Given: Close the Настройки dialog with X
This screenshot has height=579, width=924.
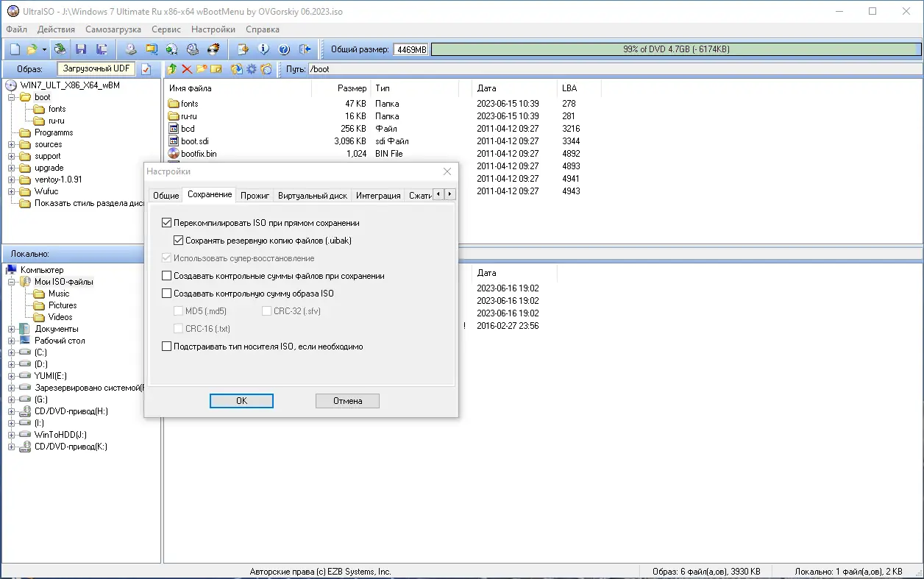Looking at the screenshot, I should 447,171.
